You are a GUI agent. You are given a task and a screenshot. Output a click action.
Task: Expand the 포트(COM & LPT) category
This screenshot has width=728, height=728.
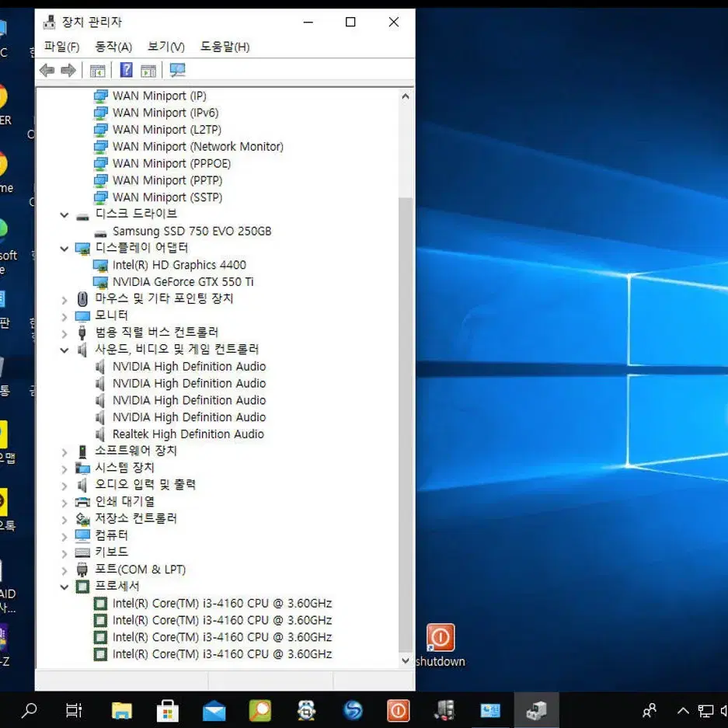[64, 570]
